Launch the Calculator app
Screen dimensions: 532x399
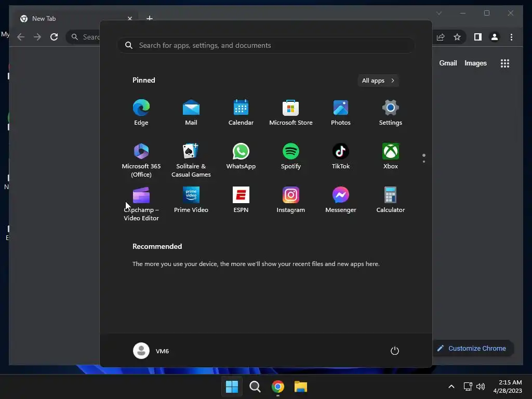point(391,200)
